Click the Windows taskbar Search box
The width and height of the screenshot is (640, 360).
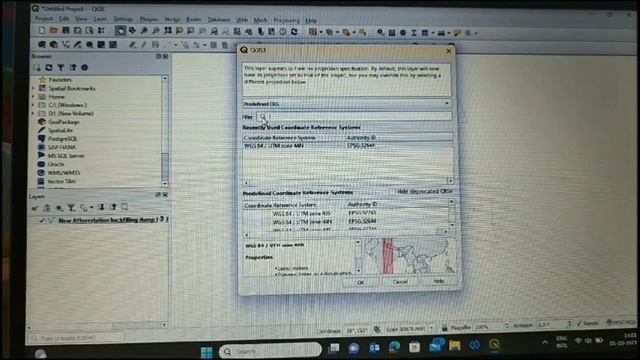[x=270, y=351]
